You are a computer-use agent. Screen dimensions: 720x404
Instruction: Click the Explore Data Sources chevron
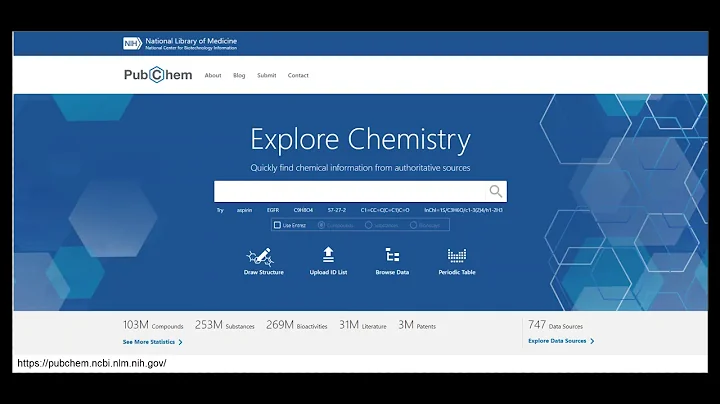coord(592,341)
